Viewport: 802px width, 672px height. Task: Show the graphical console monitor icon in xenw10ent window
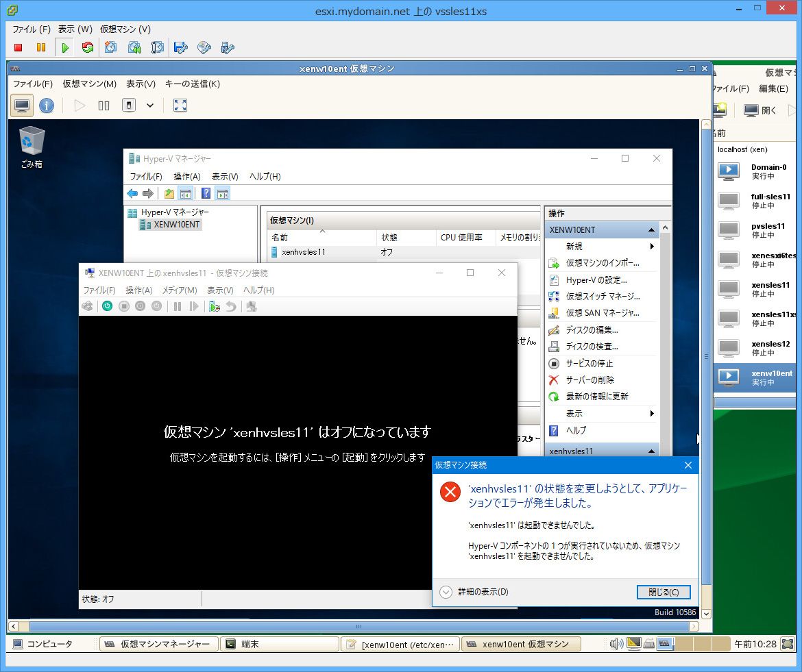click(x=22, y=105)
